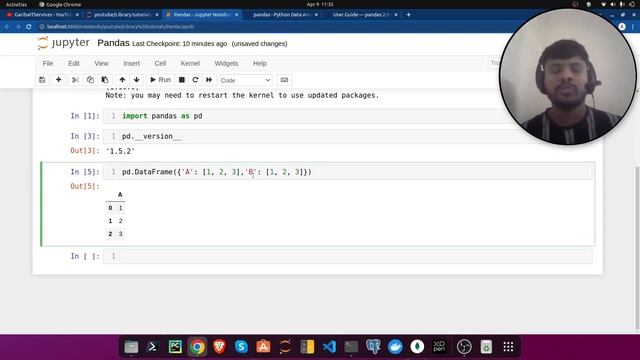Open Ubuntu Software from the dock

tap(263, 347)
